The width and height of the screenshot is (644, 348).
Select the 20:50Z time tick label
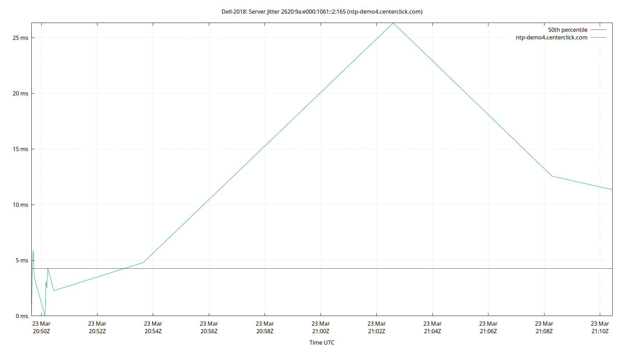click(41, 331)
